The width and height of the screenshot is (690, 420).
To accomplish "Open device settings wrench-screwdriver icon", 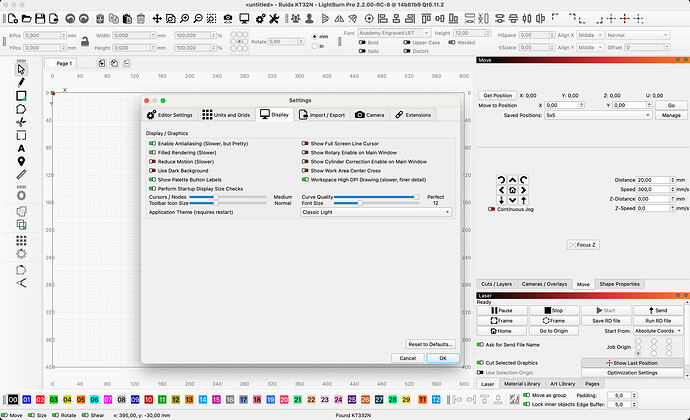I will pos(274,18).
